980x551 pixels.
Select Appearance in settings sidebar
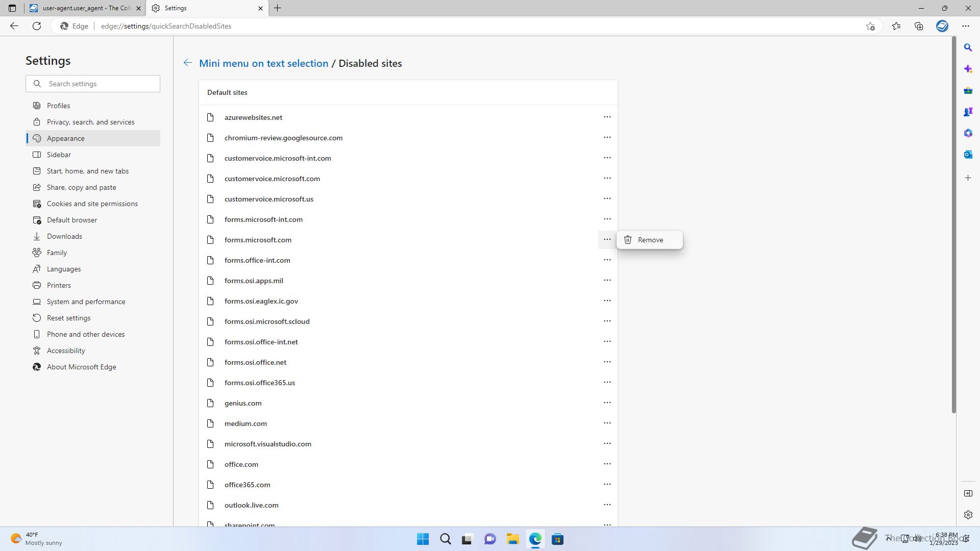click(x=93, y=138)
